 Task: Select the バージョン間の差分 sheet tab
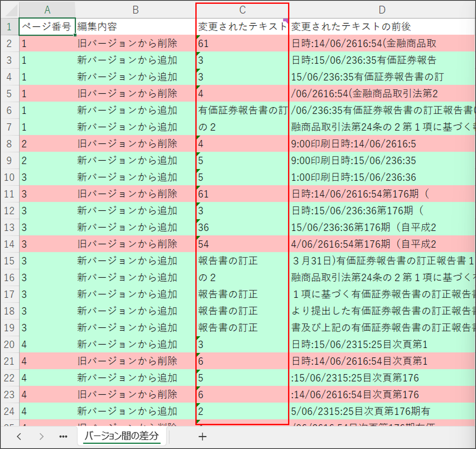pos(122,436)
